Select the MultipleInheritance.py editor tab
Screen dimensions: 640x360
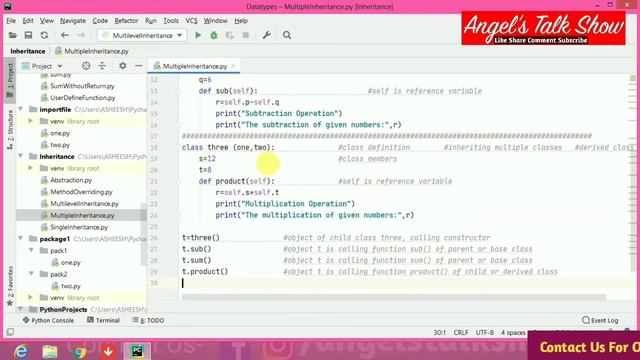[x=195, y=66]
